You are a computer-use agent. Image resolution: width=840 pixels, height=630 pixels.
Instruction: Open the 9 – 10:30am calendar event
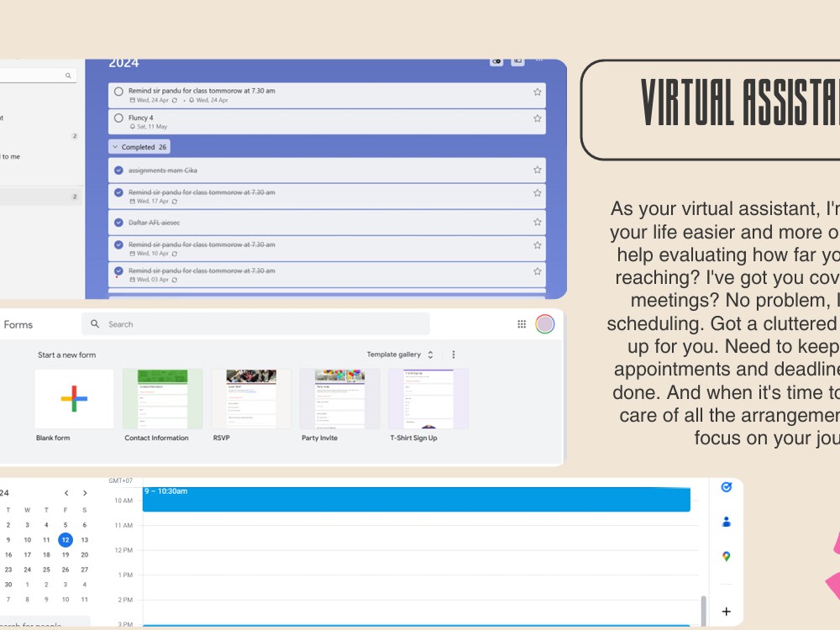coord(417,499)
